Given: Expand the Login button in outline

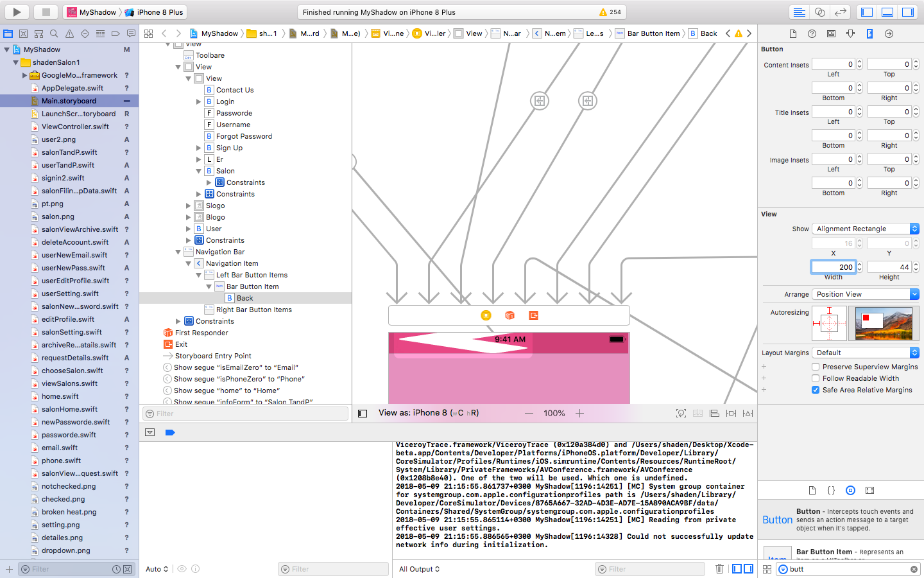Looking at the screenshot, I should [x=199, y=101].
